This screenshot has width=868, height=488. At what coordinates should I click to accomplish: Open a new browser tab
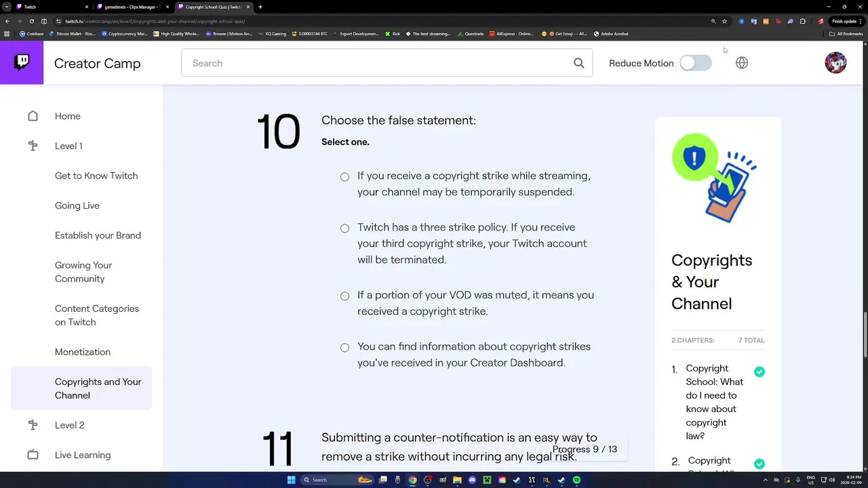(x=260, y=7)
